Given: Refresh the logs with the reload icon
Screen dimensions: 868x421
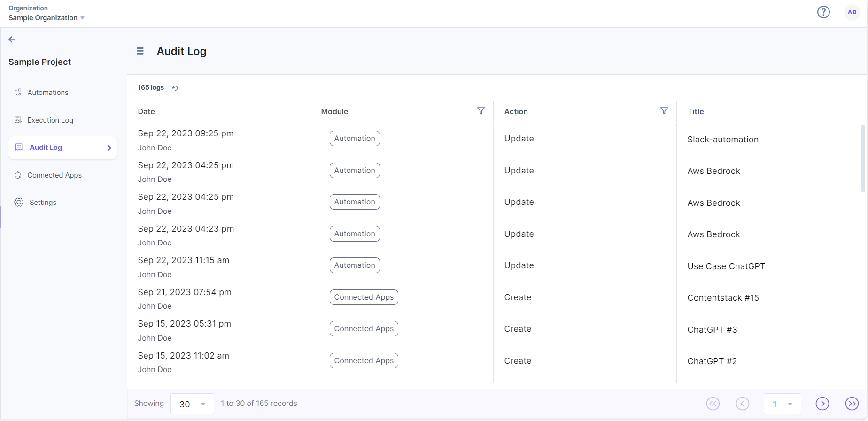Looking at the screenshot, I should (x=175, y=88).
